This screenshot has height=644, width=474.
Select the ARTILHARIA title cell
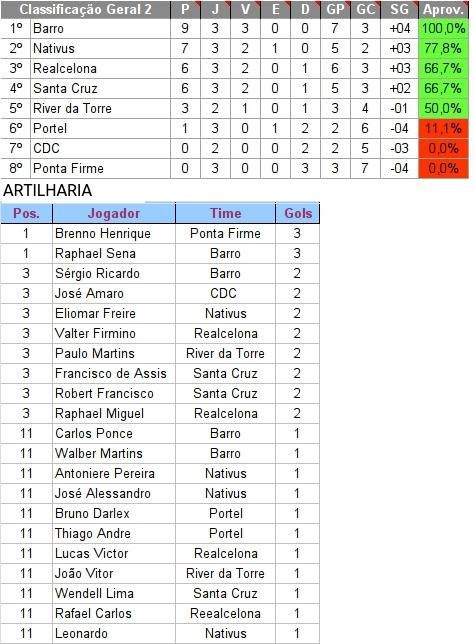(48, 190)
